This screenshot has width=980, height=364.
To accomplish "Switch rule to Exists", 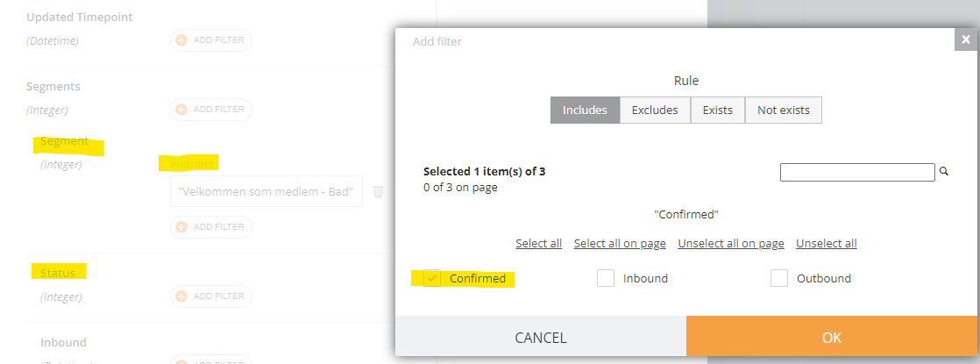I will [x=718, y=110].
